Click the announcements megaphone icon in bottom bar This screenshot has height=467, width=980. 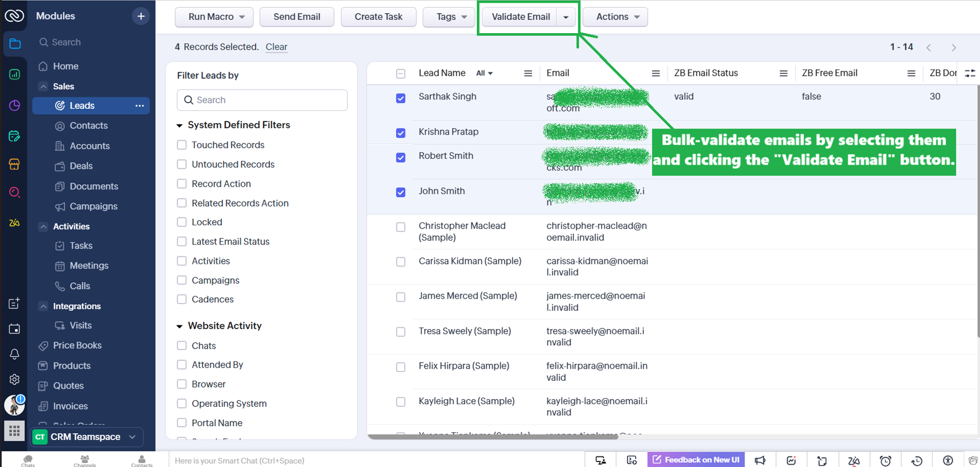coord(760,460)
